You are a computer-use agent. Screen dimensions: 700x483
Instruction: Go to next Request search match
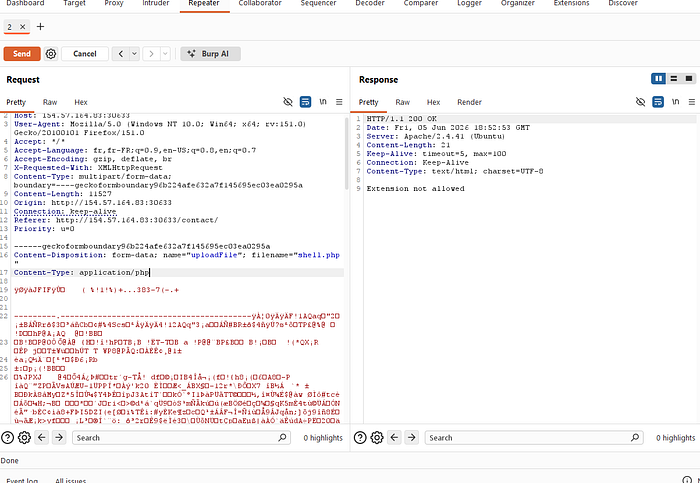59,438
